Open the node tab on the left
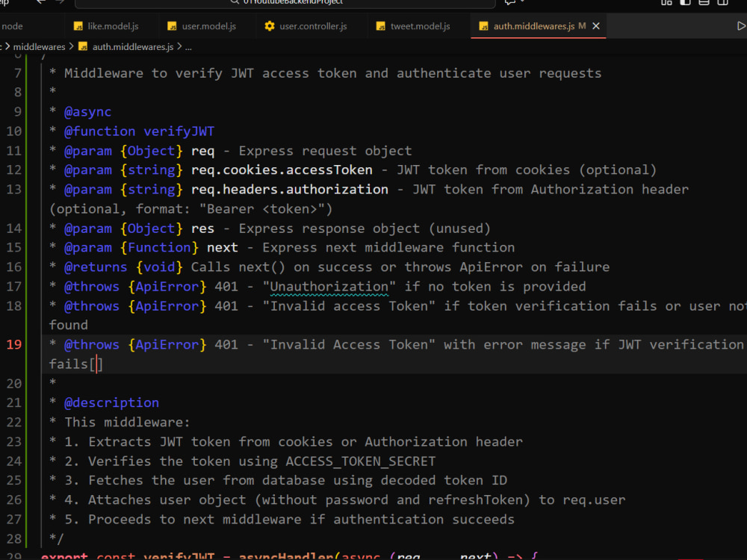This screenshot has width=747, height=560. [13, 26]
